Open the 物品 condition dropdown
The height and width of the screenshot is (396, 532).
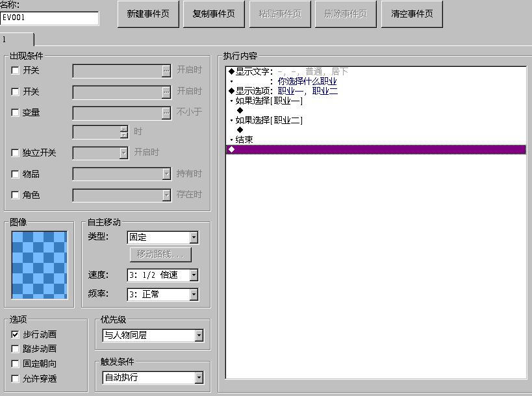pyautogui.click(x=166, y=174)
